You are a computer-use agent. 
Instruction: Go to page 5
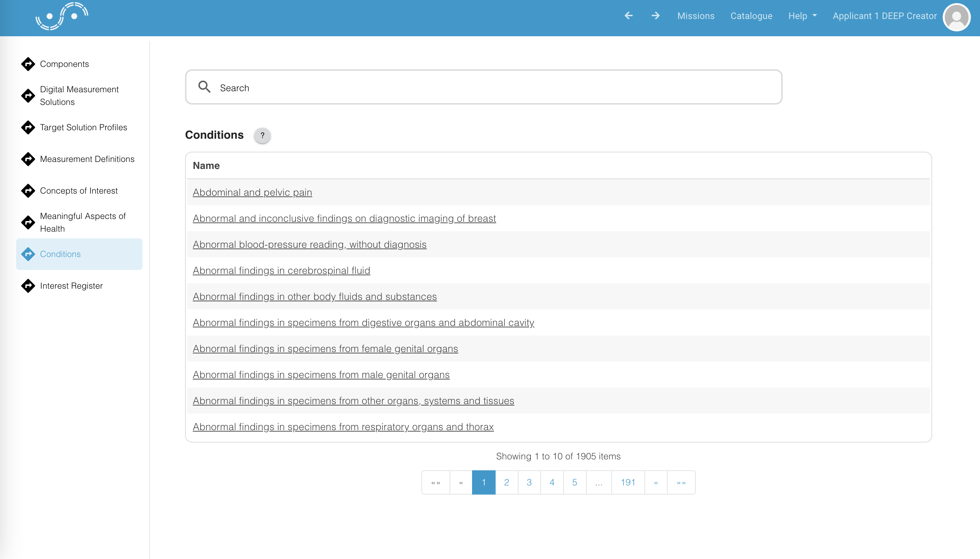(x=574, y=483)
